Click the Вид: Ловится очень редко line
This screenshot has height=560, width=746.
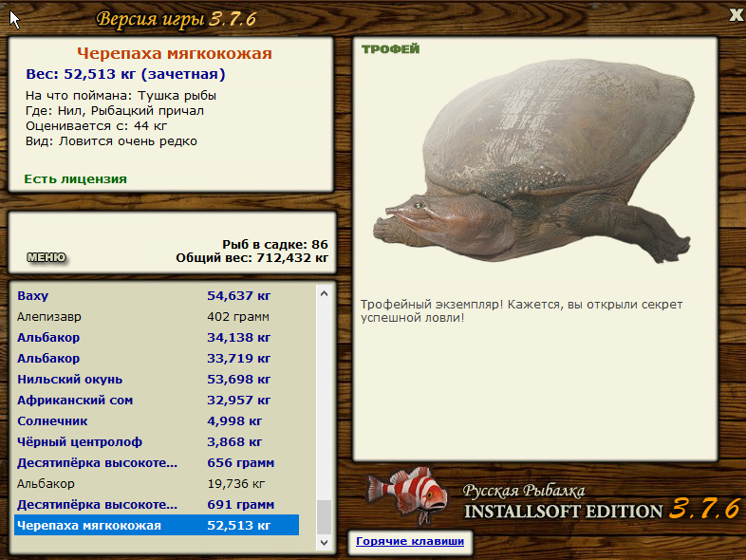click(x=111, y=141)
